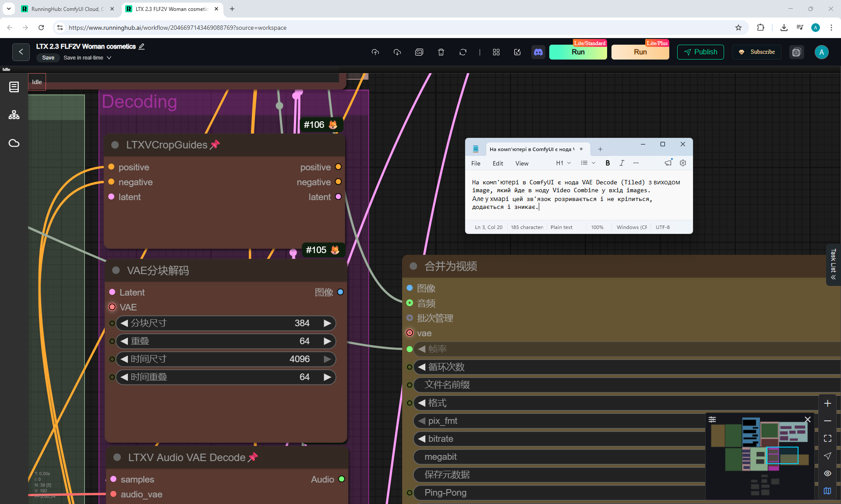Click the trash delete icon in toolbar
The height and width of the screenshot is (504, 841).
pos(441,52)
